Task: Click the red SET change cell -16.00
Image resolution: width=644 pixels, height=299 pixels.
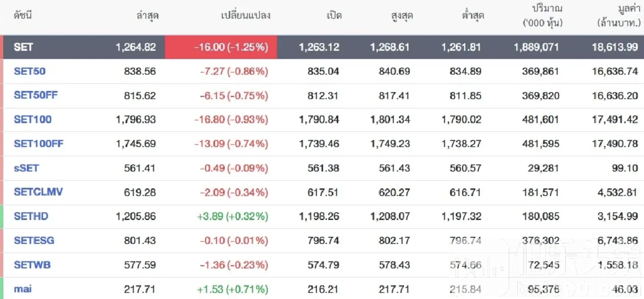Action: (x=221, y=47)
